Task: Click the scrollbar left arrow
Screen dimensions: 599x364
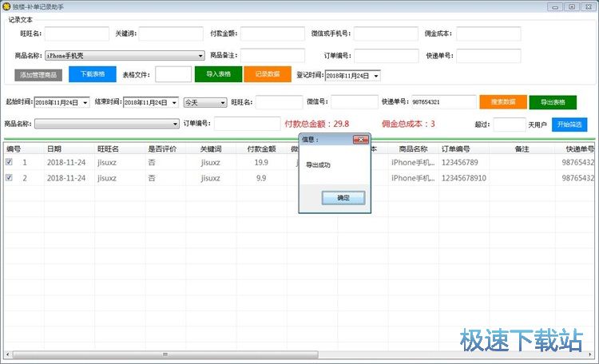Action: point(7,355)
